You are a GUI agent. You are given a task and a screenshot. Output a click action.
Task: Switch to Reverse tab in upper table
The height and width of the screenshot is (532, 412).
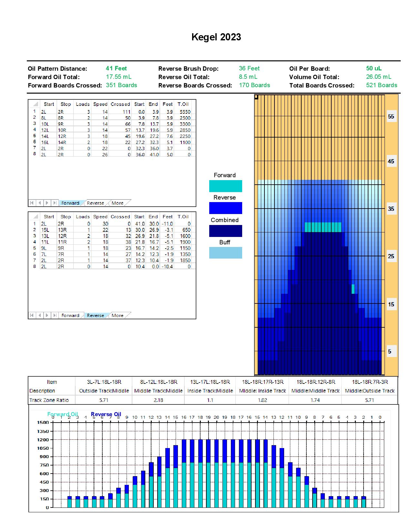pyautogui.click(x=95, y=203)
